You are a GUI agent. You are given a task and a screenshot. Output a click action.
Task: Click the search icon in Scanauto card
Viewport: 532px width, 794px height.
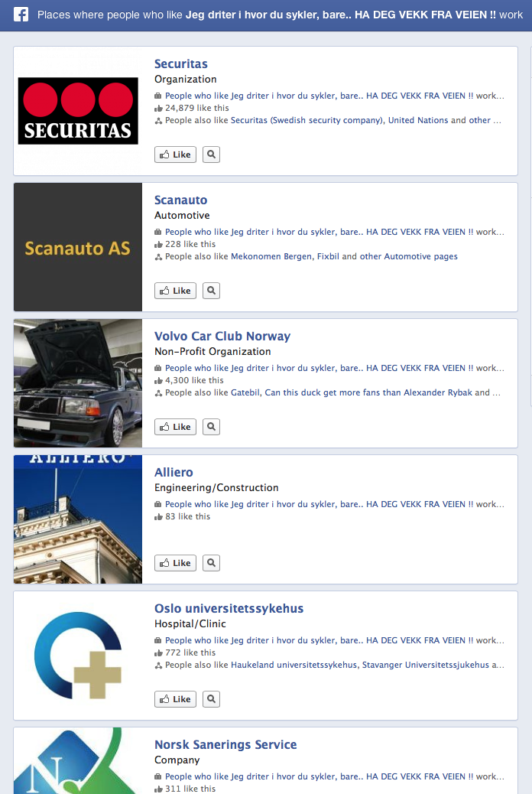[x=211, y=291]
